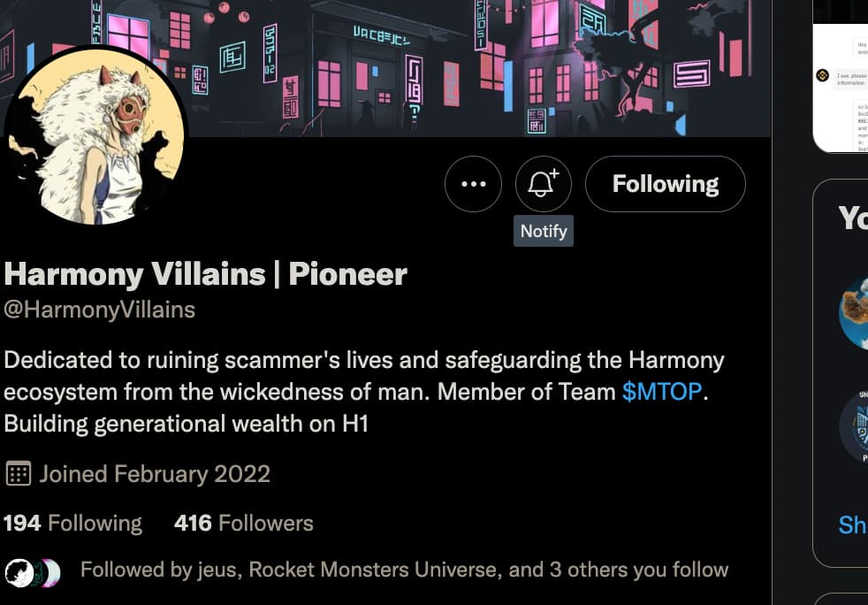Click the Harmony Villains | Pioneer display name

click(205, 274)
